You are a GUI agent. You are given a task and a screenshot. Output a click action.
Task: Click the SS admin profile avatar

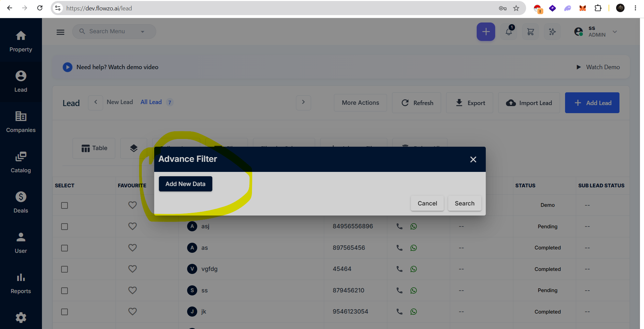[x=578, y=32]
